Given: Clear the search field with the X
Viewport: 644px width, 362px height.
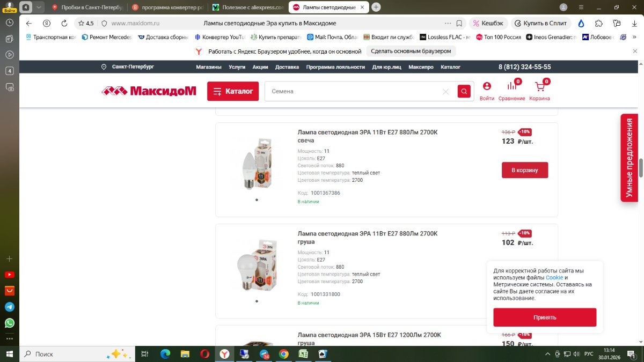Looking at the screenshot, I should (445, 92).
